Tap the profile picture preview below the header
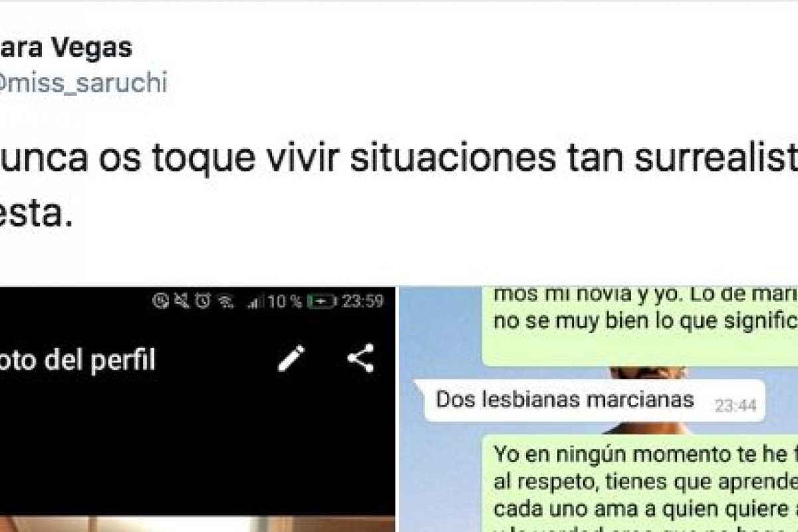 tap(198, 523)
